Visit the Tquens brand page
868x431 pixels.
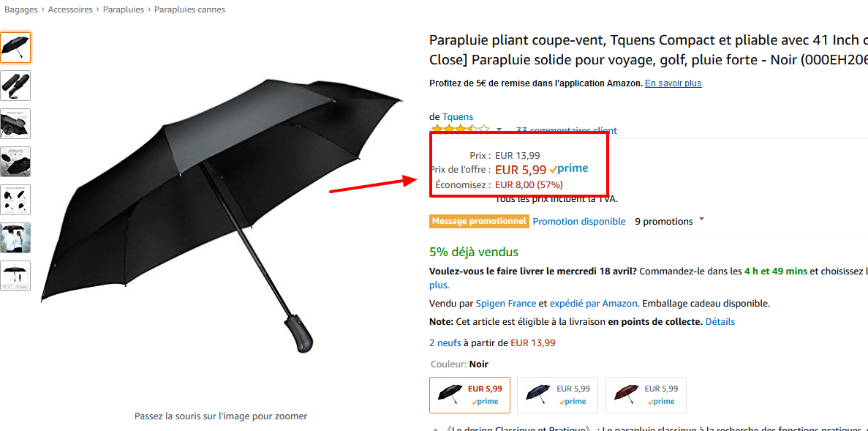tap(458, 116)
